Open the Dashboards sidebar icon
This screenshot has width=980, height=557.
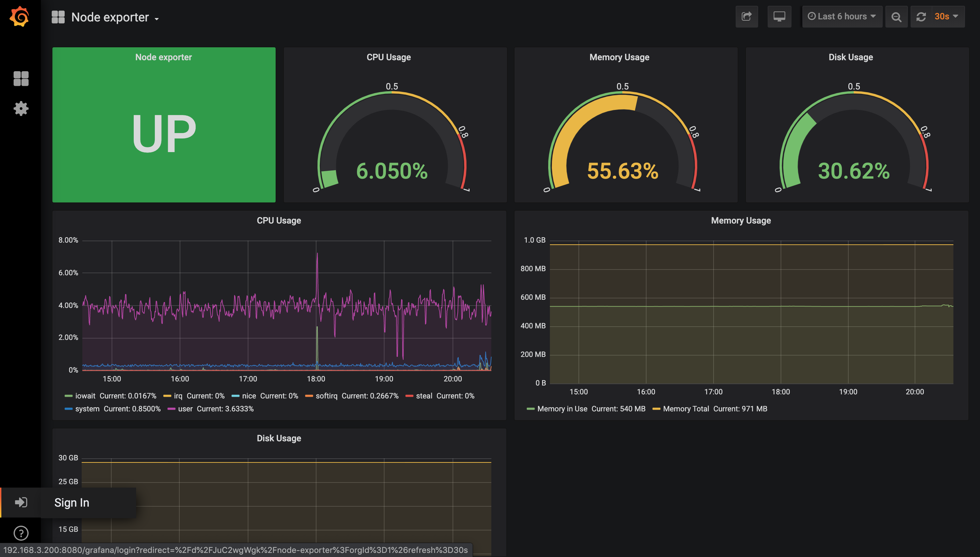tap(21, 79)
